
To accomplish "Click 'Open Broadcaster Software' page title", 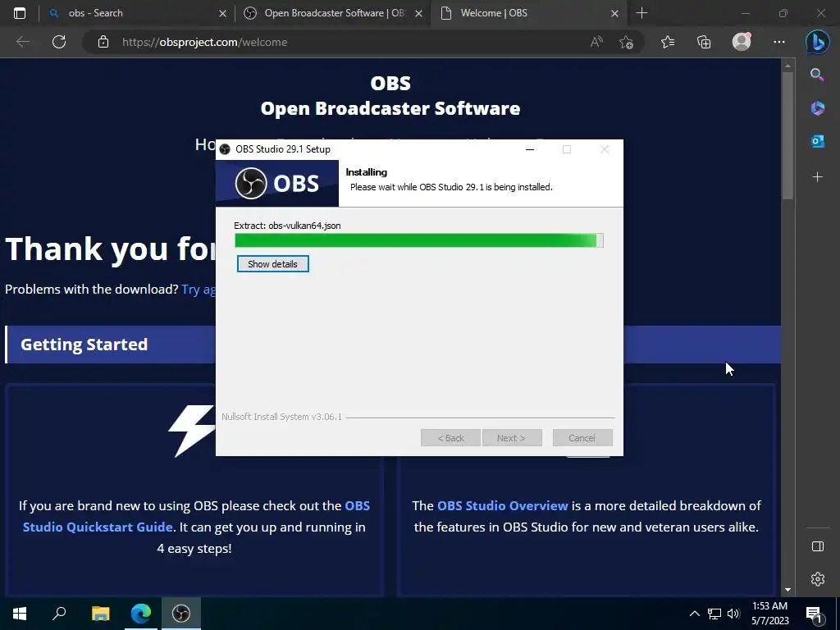I will pyautogui.click(x=390, y=108).
